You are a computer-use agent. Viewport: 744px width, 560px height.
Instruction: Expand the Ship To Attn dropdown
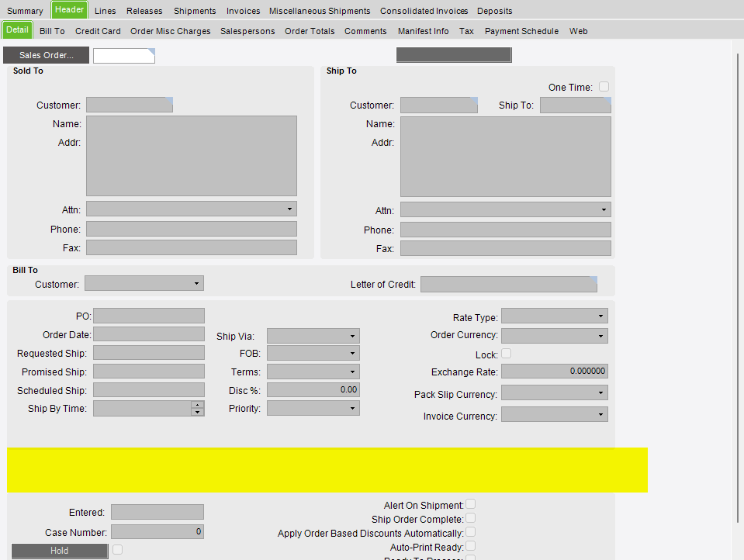pyautogui.click(x=604, y=209)
